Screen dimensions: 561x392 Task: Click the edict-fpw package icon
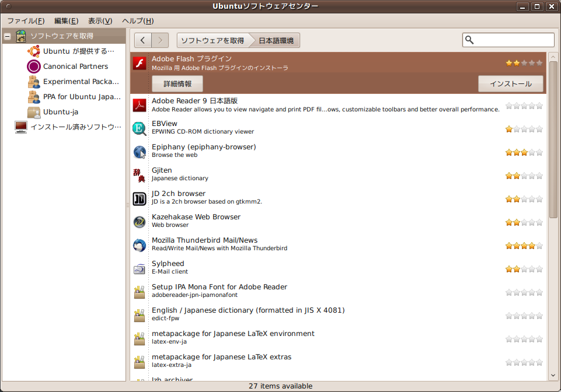(x=140, y=316)
